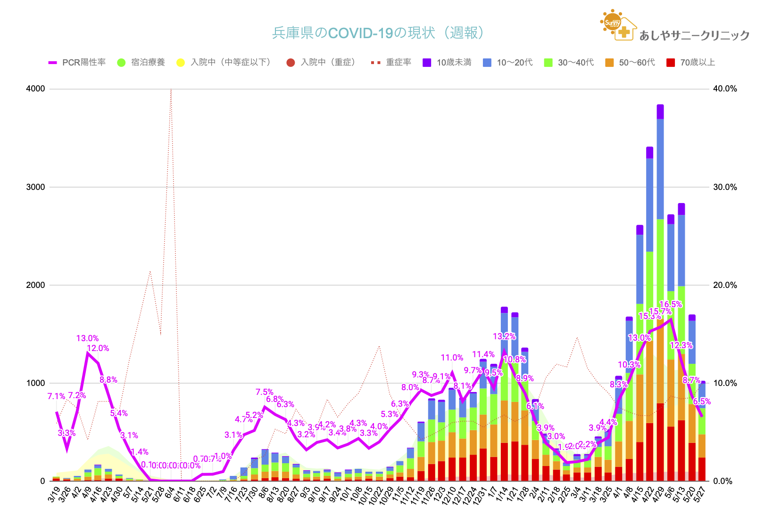Click the 13.2% data label near 1/14

point(504,336)
